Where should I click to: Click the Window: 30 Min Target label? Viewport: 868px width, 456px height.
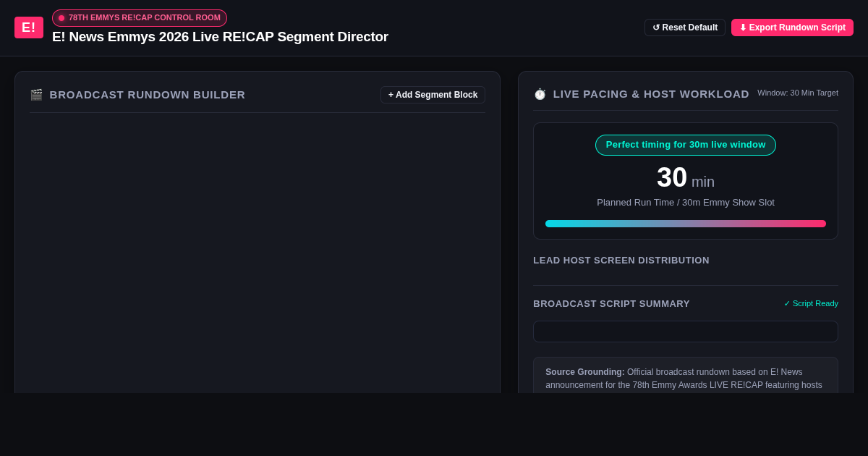click(798, 93)
